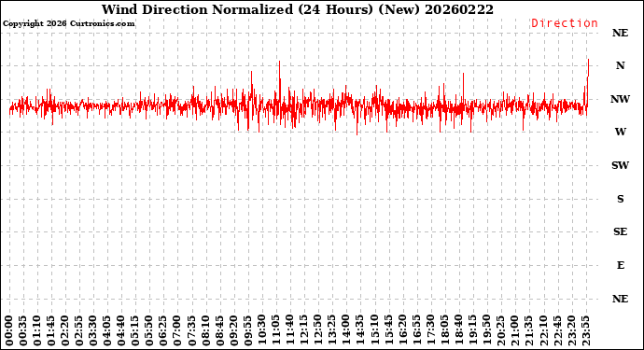Click the '02:20' time axis label
The image size is (644, 350).
[65, 330]
